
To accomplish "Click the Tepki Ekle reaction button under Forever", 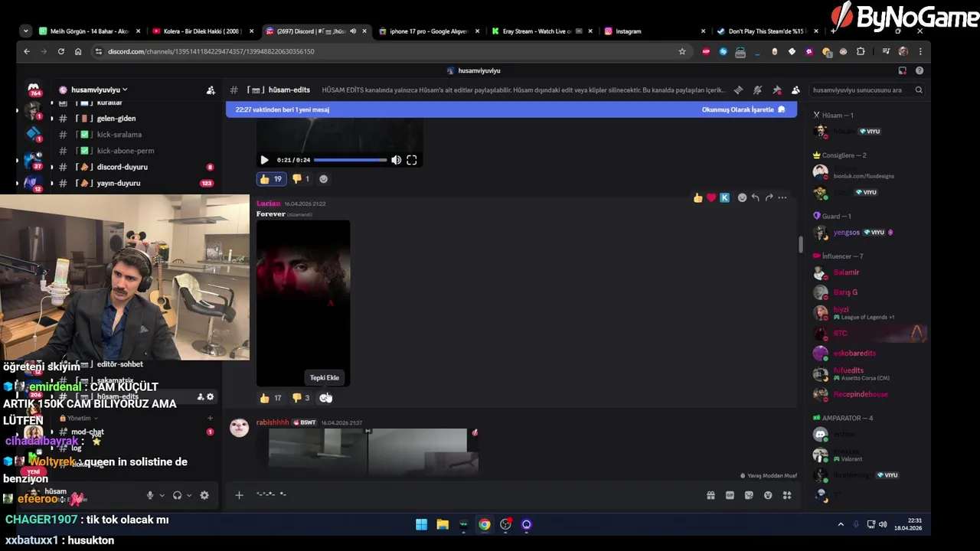I will 325,398.
